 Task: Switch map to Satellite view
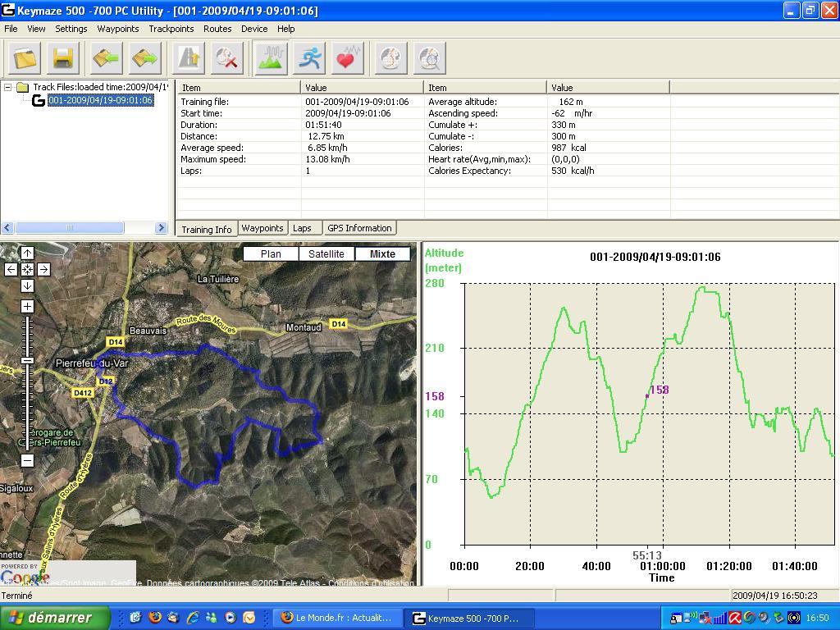(x=326, y=254)
